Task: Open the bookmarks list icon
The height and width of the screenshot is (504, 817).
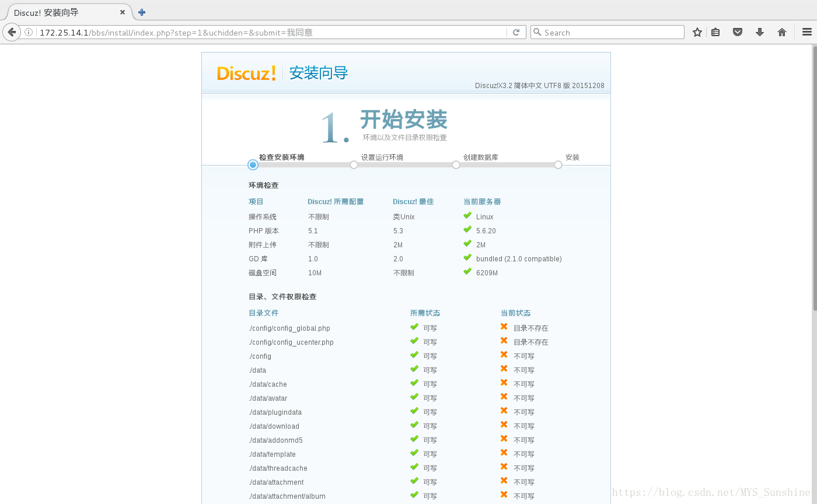Action: (715, 33)
